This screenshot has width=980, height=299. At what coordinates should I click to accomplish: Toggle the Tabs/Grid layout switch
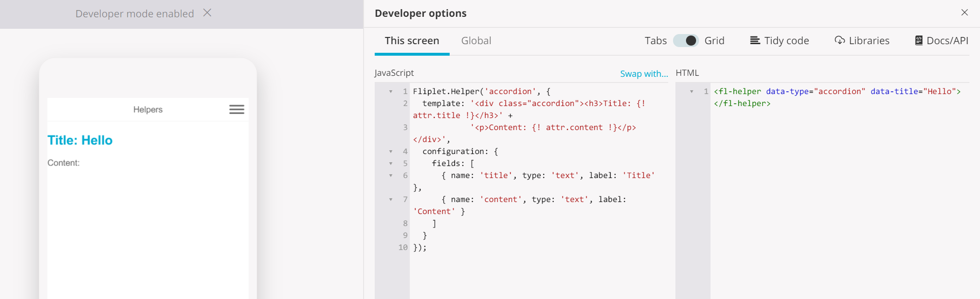click(x=686, y=41)
